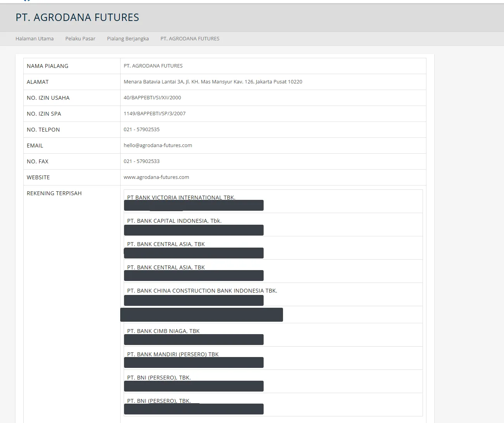This screenshot has height=423, width=504.
Task: Click the large PT. AGRODANA FUTURES page heading
Action: (77, 17)
